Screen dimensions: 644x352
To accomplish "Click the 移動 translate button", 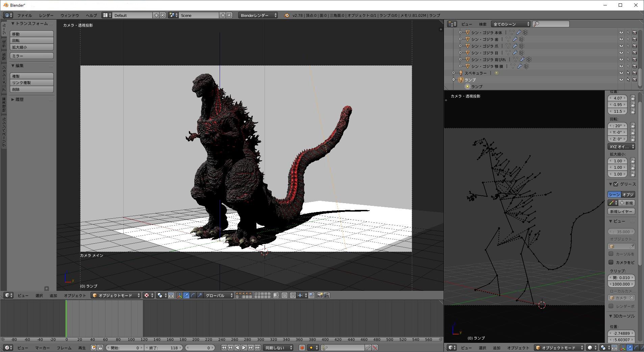I will tap(32, 34).
